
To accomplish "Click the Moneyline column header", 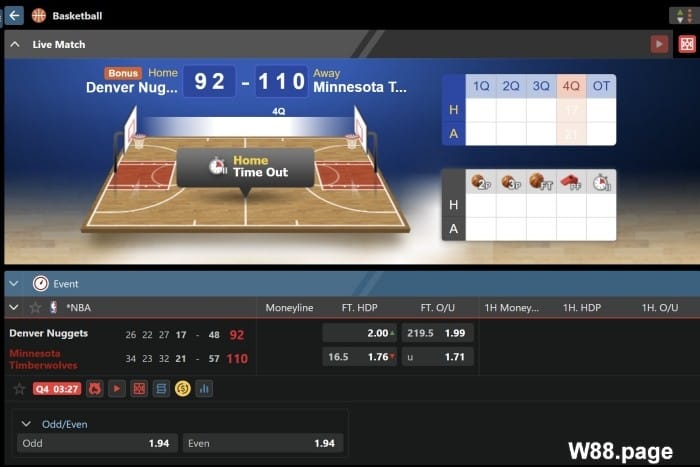I will point(289,308).
